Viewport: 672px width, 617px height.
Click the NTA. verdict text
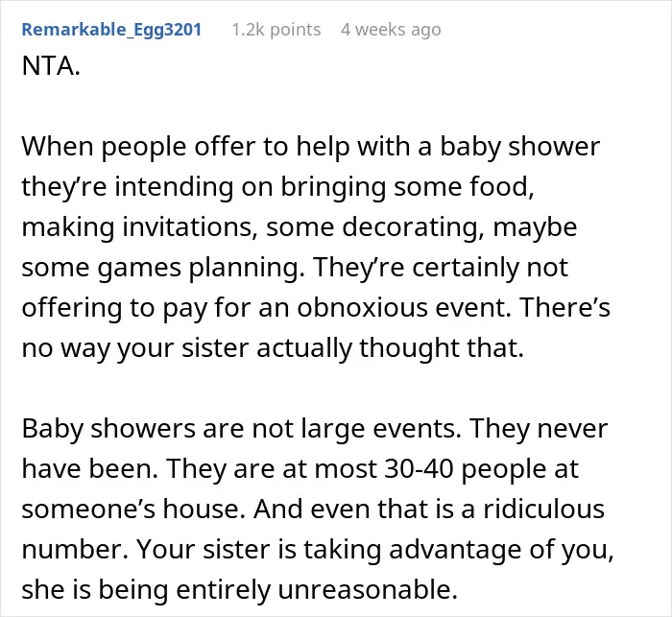[51, 66]
